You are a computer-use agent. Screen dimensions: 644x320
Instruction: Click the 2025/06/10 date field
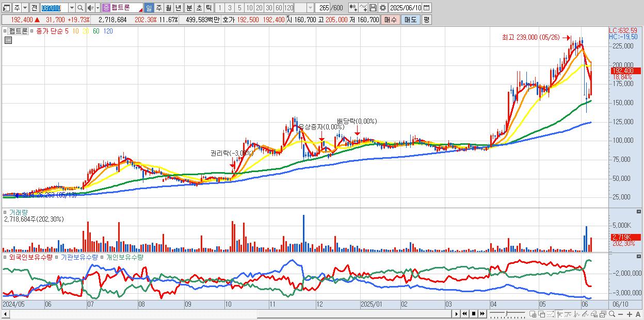tap(406, 8)
